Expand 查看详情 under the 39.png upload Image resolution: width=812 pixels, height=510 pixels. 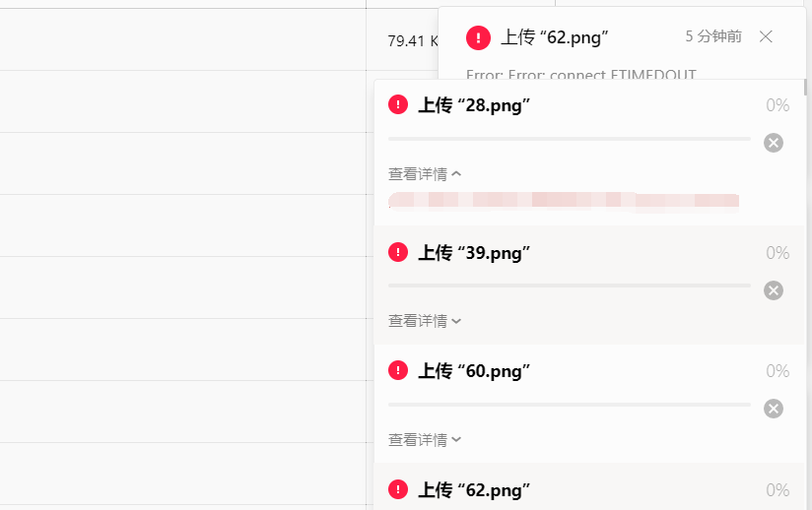click(425, 321)
